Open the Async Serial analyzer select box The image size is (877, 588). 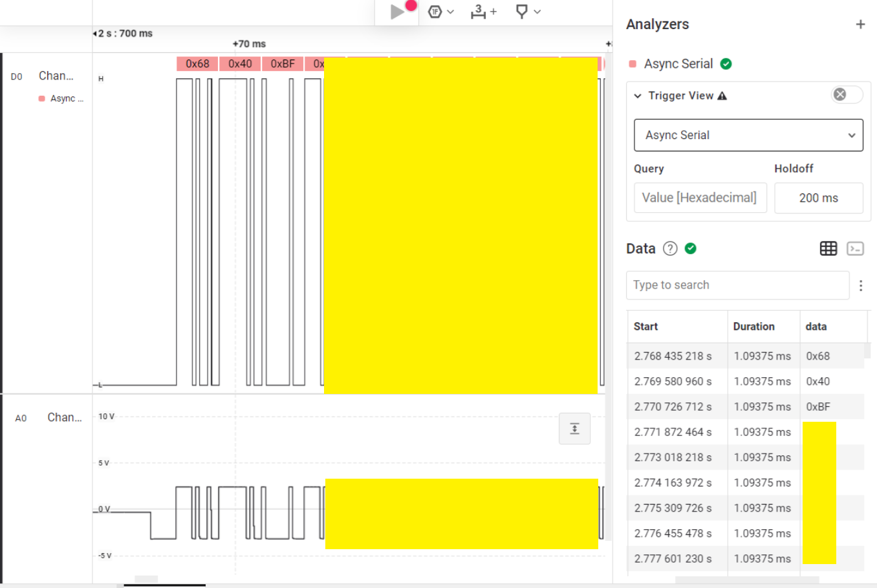click(x=748, y=135)
